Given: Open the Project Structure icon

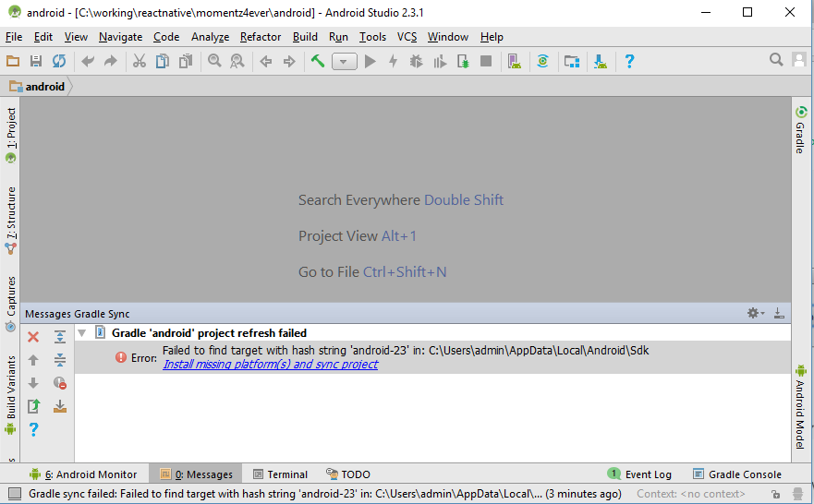Looking at the screenshot, I should tap(572, 62).
